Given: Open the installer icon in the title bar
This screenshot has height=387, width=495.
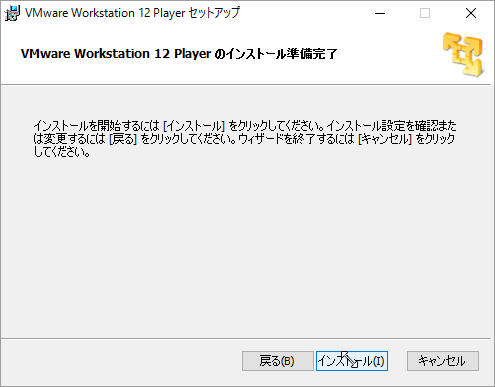Looking at the screenshot, I should coord(12,13).
